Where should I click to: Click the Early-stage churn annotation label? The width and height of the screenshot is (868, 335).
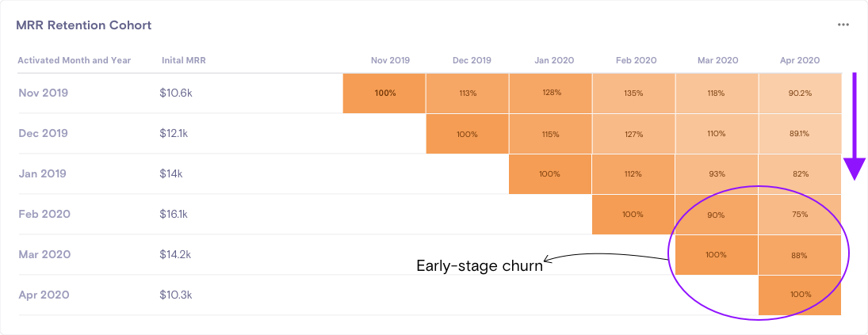(480, 266)
